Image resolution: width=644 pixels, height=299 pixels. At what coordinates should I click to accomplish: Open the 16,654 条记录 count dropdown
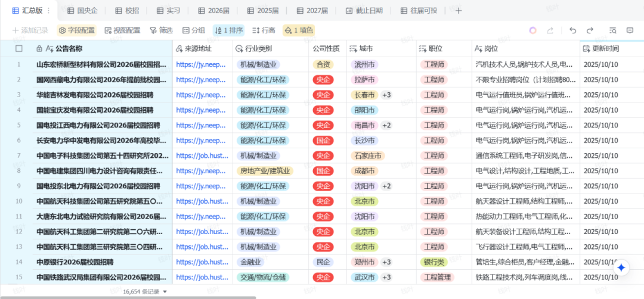145,292
